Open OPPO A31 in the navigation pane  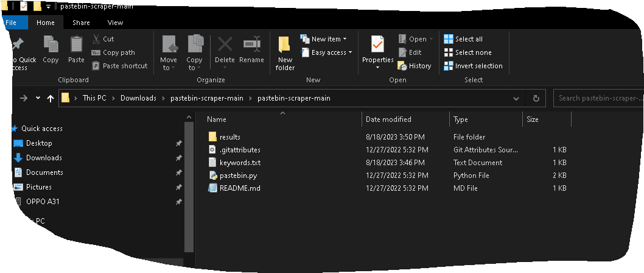[x=43, y=202]
